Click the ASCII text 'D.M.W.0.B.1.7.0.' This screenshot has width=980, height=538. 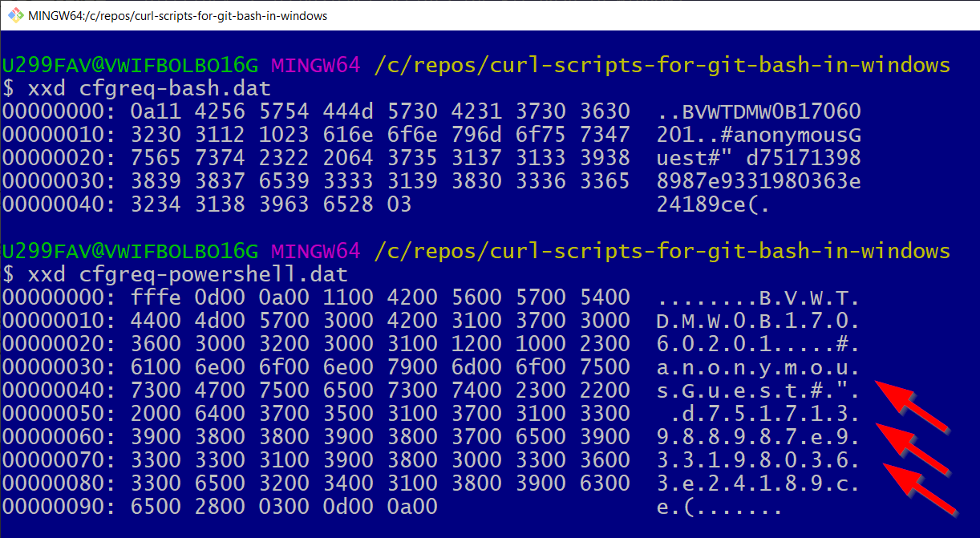pyautogui.click(x=759, y=323)
